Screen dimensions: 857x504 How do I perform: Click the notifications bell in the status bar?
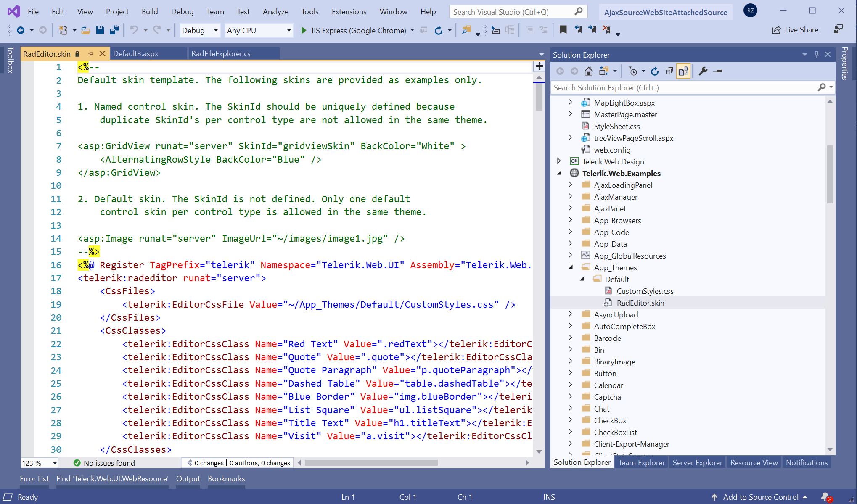click(x=825, y=497)
